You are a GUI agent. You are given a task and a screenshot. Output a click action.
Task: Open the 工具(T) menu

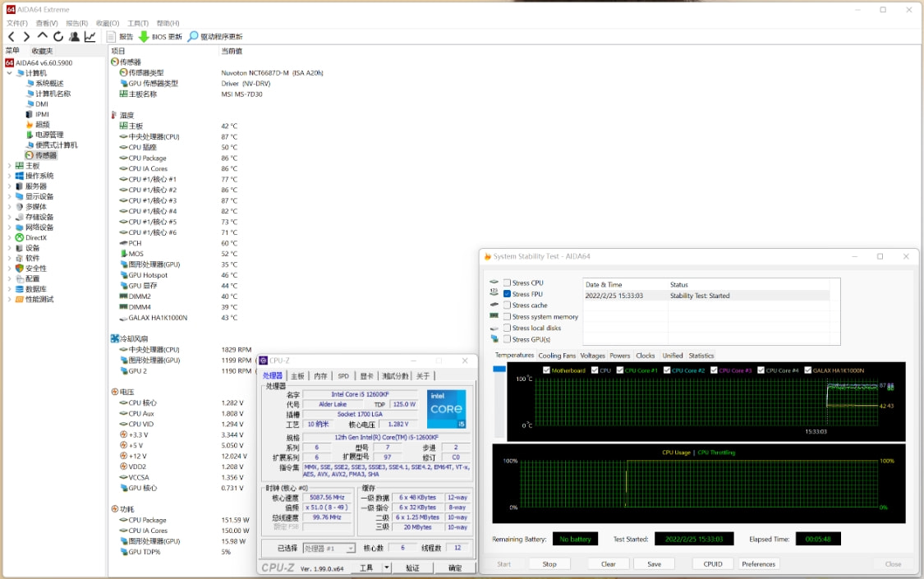[x=138, y=24]
